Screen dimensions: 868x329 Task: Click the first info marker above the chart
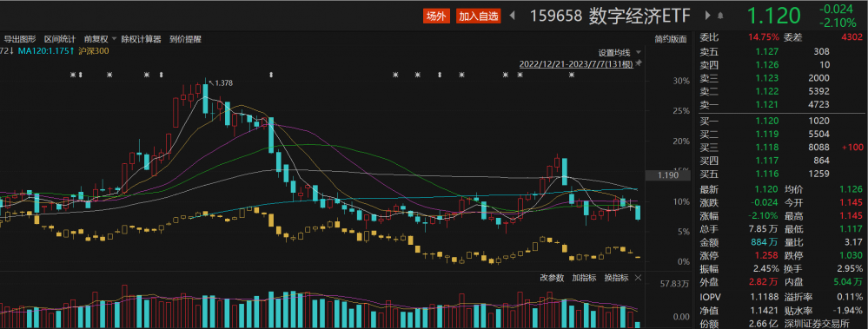pyautogui.click(x=72, y=75)
